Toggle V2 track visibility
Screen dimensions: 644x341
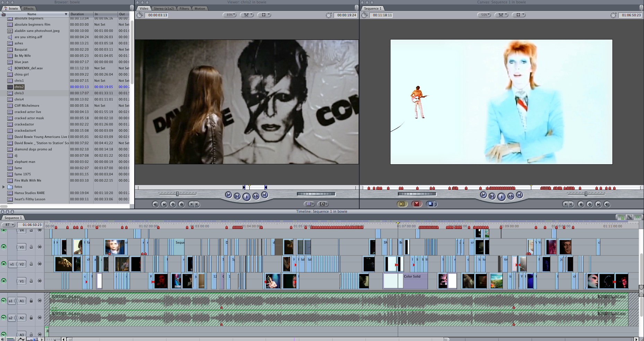4,264
